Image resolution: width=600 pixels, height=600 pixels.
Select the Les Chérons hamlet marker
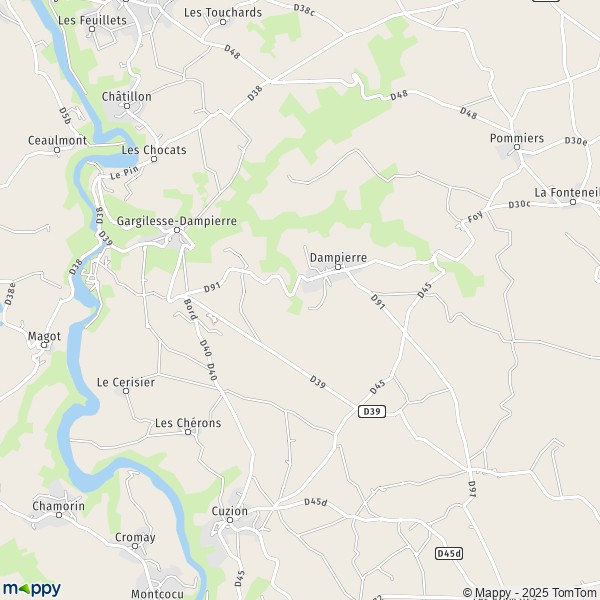click(x=188, y=432)
